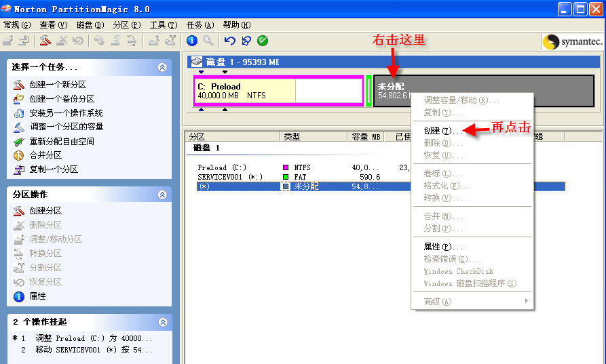Click the green FAT color square in SERVICEV001 row

(x=286, y=177)
